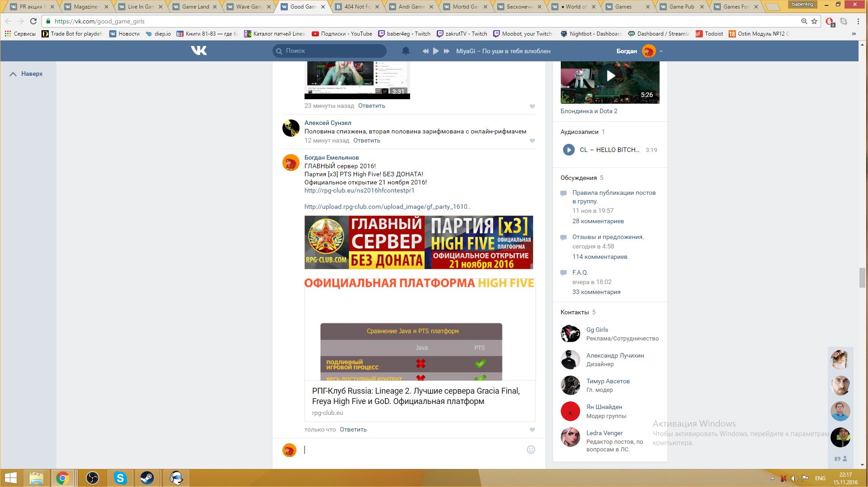Viewport: 868px width, 487px height.
Task: Play the CL – HELLO BITCH audio
Action: point(568,150)
